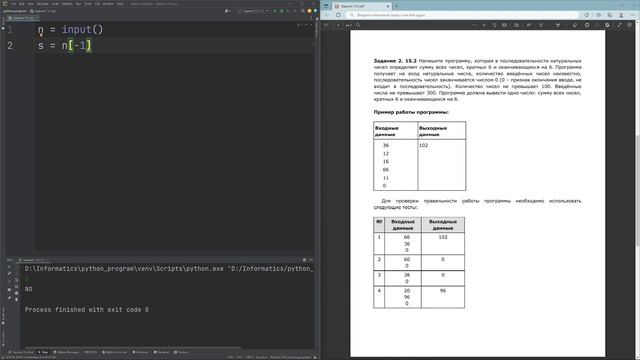Open the Problems tool window tab
640x360 pixels.
[140, 352]
